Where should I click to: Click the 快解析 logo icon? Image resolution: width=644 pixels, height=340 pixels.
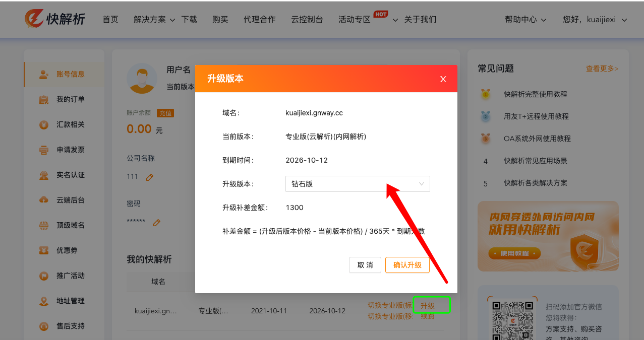tap(34, 19)
